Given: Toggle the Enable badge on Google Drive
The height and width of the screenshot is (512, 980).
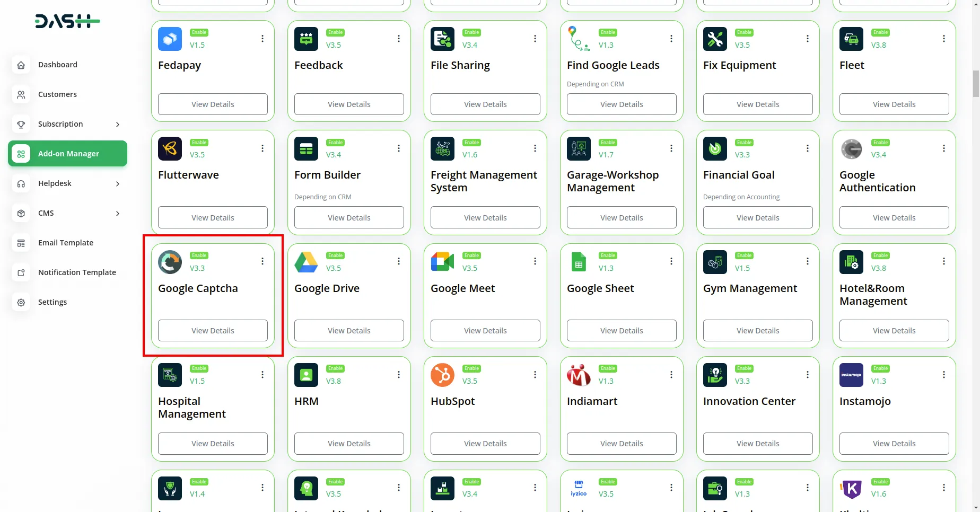Looking at the screenshot, I should [336, 255].
